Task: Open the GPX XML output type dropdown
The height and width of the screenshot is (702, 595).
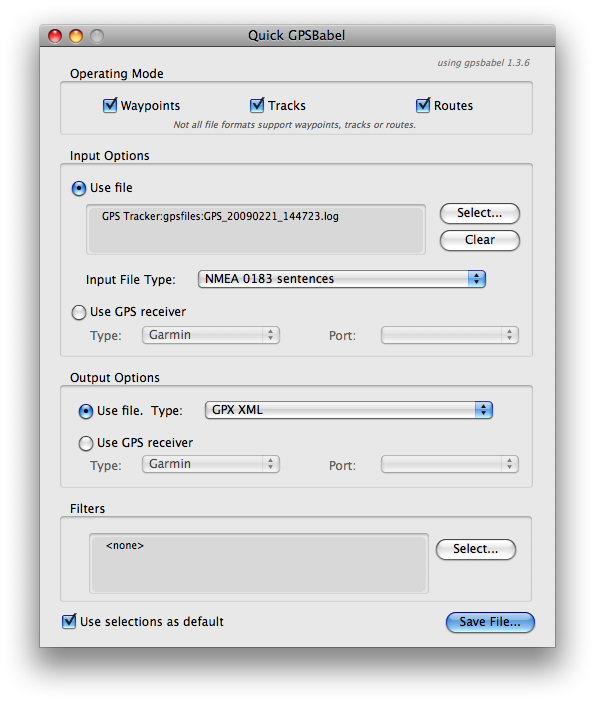Action: (349, 410)
